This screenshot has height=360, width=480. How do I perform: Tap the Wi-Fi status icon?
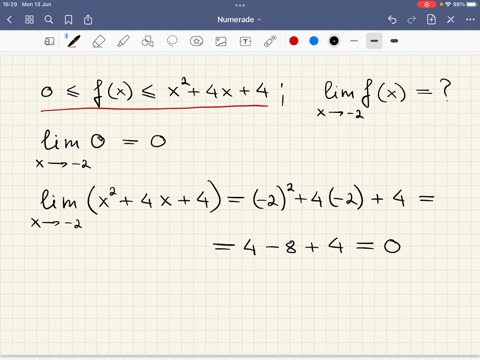[448, 4]
